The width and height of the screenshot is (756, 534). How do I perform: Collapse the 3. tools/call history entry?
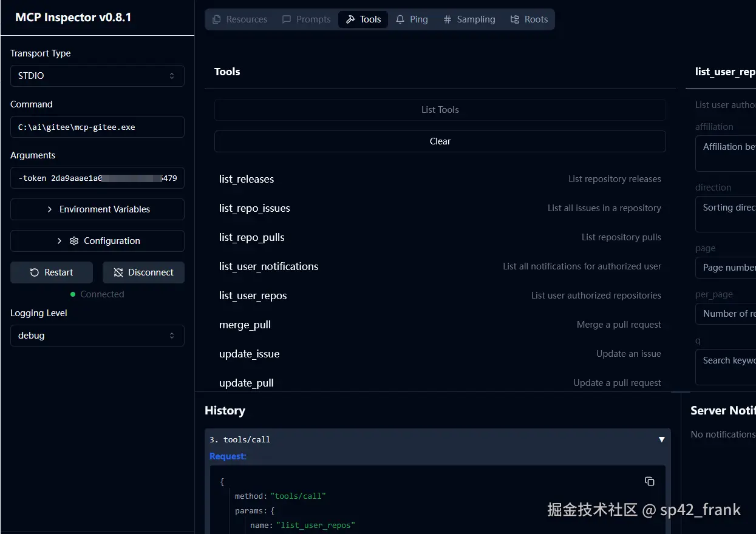(662, 439)
